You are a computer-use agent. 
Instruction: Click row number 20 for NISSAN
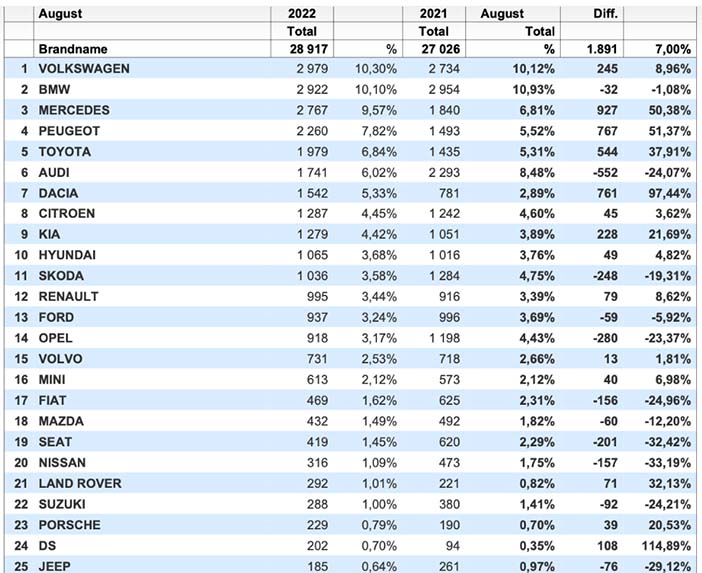21,463
